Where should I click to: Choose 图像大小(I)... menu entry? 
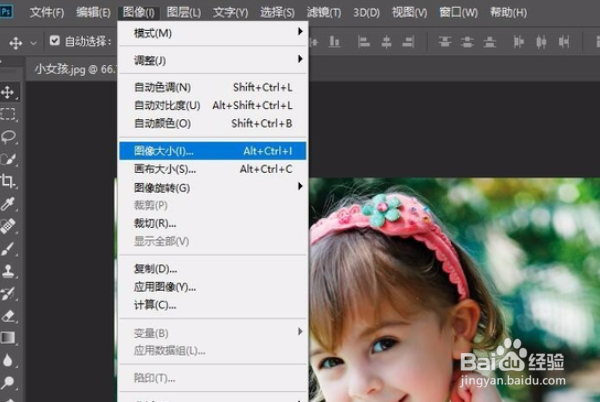[x=213, y=151]
